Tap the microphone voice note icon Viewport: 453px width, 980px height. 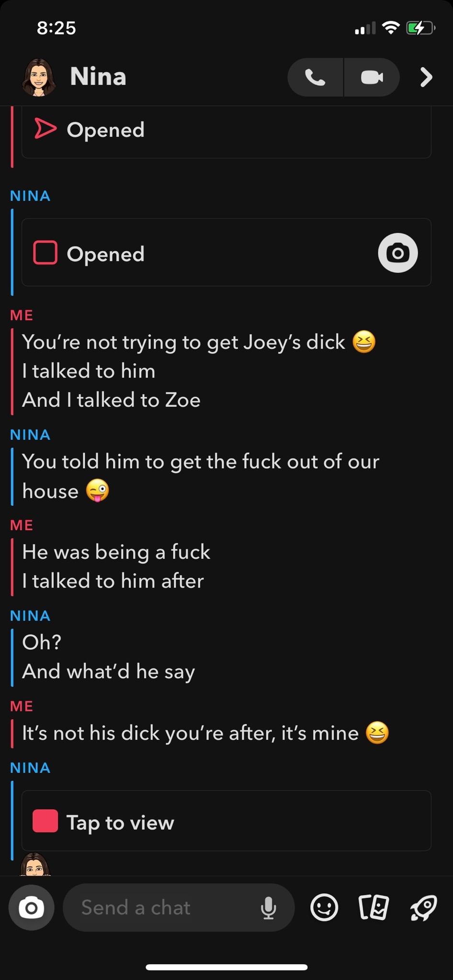click(269, 908)
